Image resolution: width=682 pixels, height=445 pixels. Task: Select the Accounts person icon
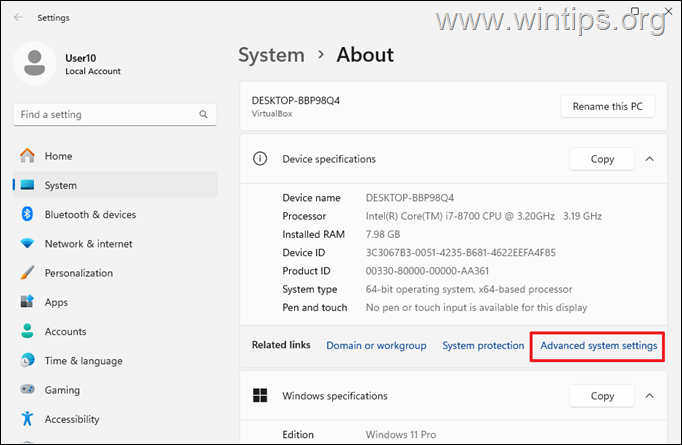[x=27, y=331]
